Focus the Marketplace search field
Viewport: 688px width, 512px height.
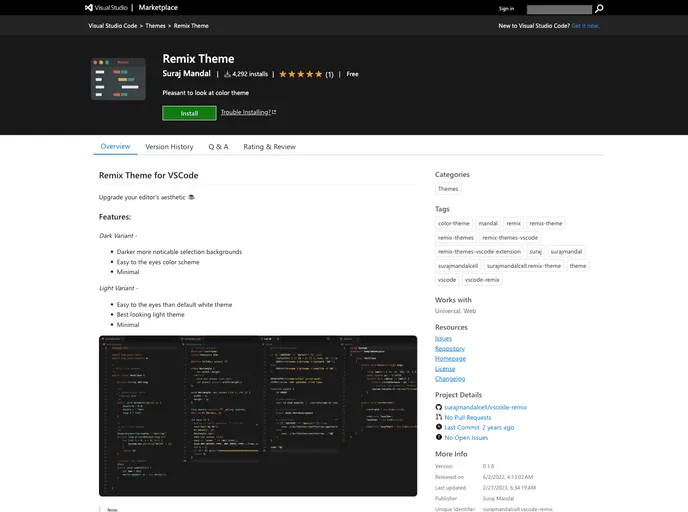pos(559,9)
